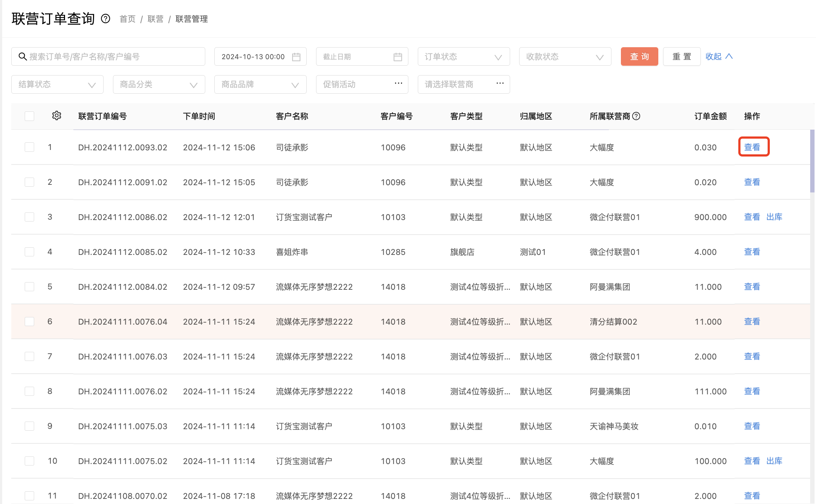Click 查看 for order DH.20241112.0086.02
The height and width of the screenshot is (504, 816).
click(x=752, y=217)
